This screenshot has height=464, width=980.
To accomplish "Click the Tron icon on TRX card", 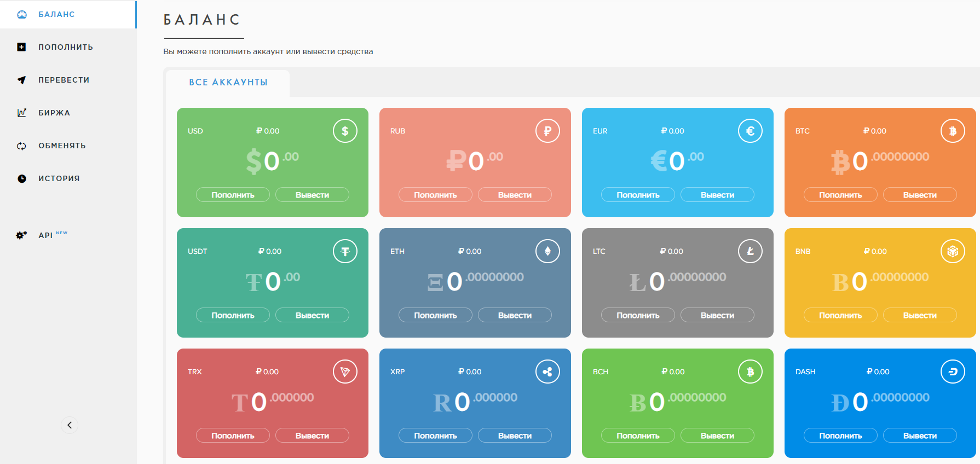I will [345, 372].
